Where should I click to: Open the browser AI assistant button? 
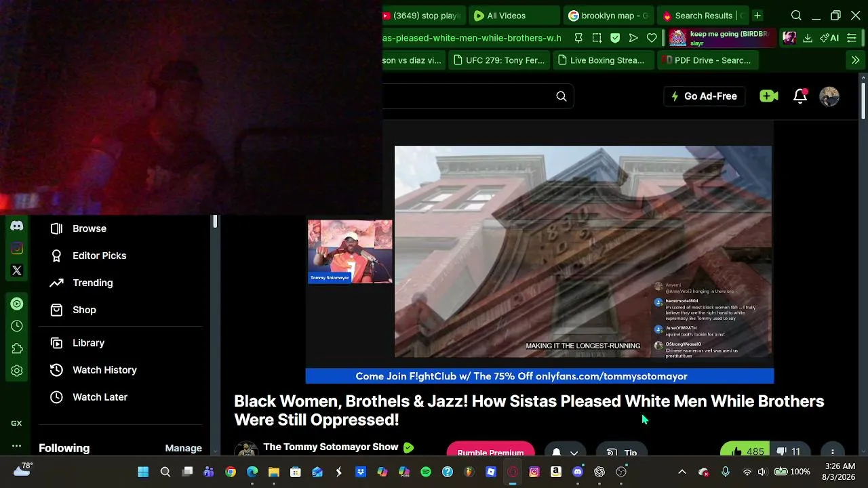[x=829, y=38]
